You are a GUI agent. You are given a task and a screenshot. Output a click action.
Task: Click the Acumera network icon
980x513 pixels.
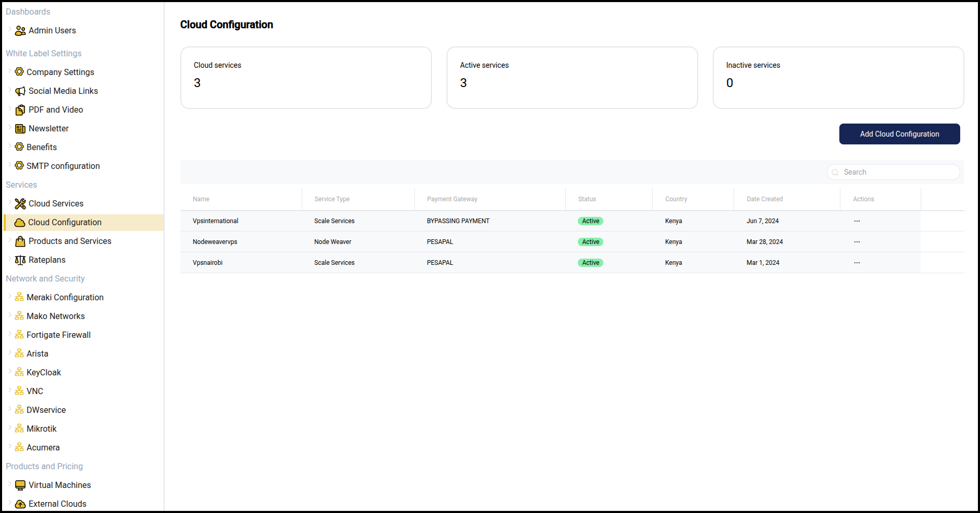click(19, 447)
